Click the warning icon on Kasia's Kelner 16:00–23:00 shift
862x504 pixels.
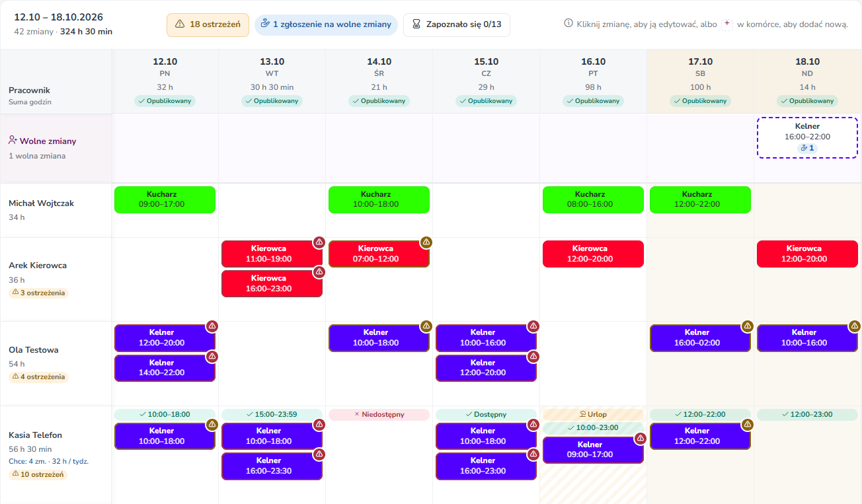[533, 454]
